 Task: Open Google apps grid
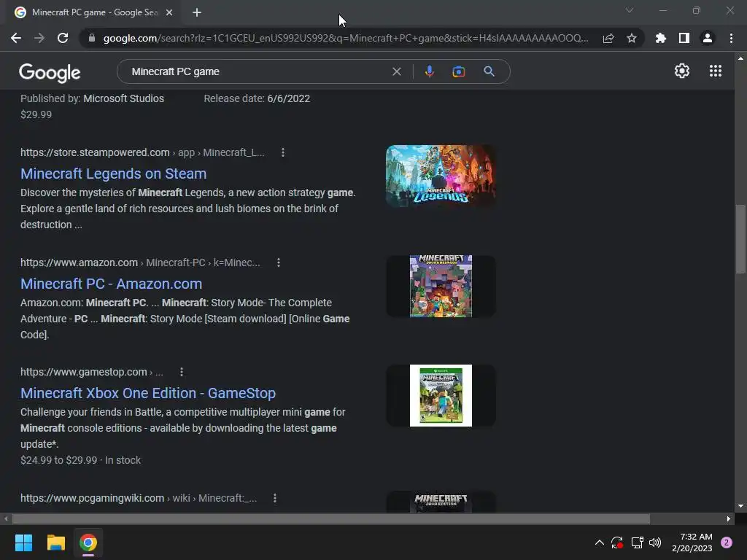click(715, 71)
